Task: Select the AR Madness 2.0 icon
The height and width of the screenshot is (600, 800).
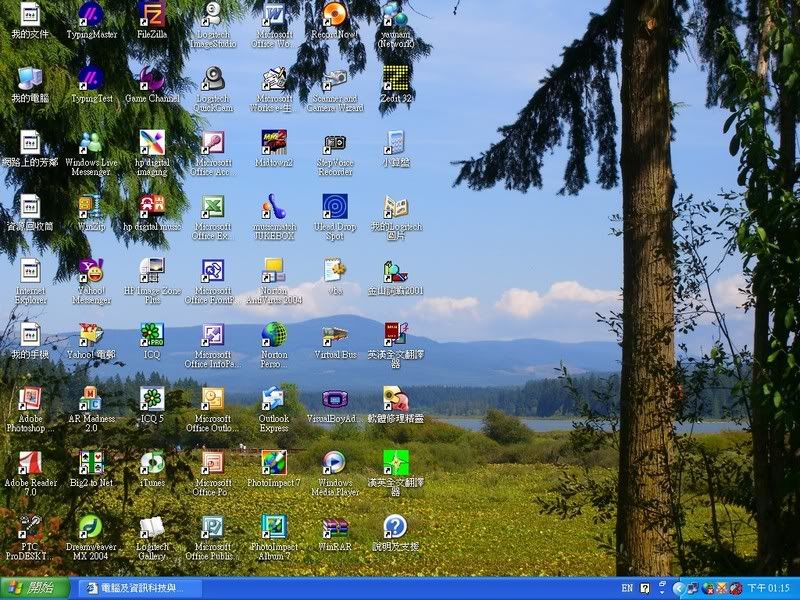Action: [x=91, y=398]
